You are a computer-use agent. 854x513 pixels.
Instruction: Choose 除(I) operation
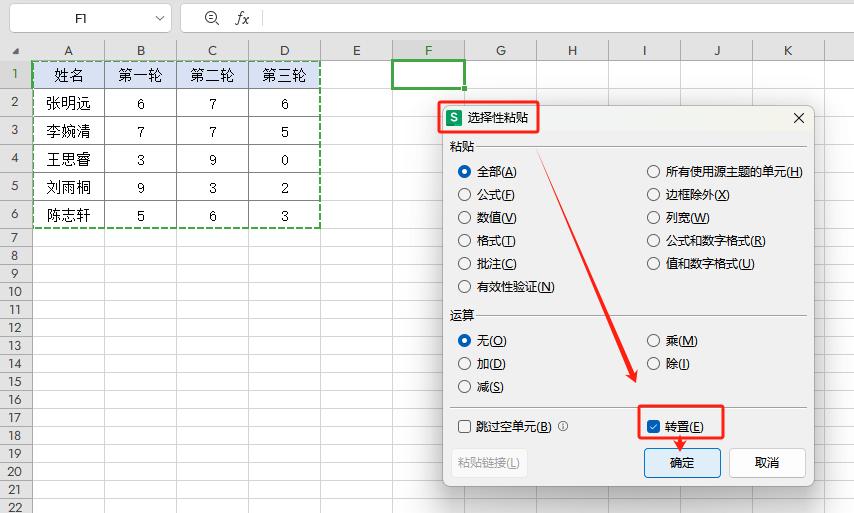click(x=668, y=363)
